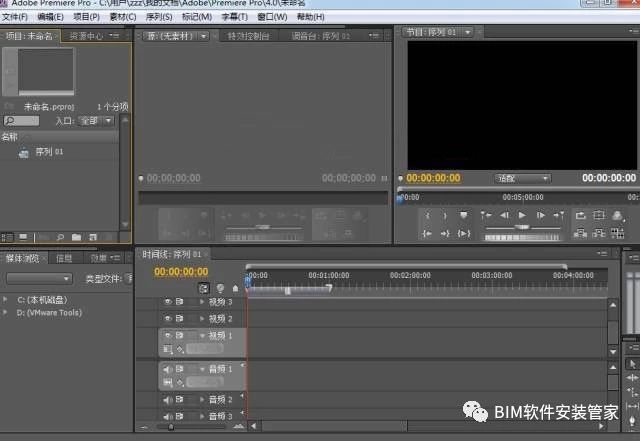Click the timeline zoom slider handle

[x=171, y=427]
